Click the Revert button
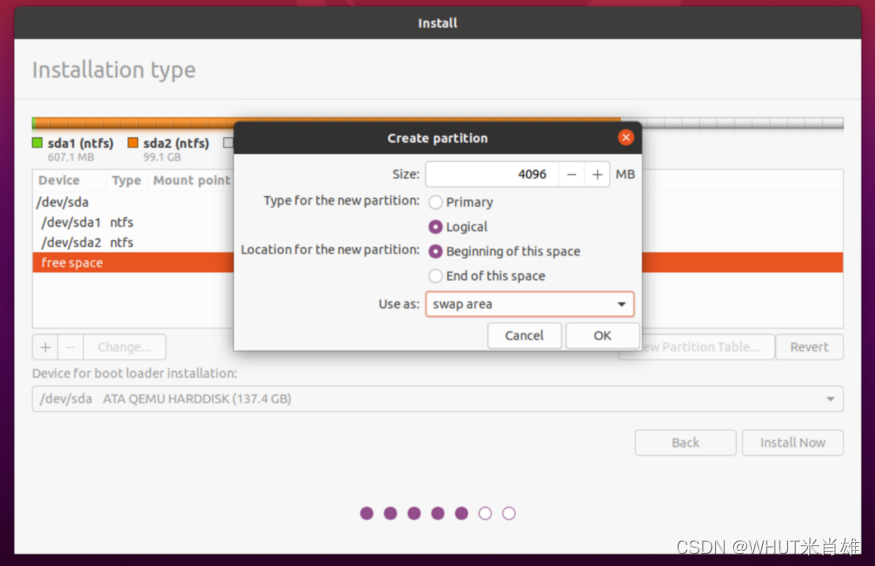Image resolution: width=875 pixels, height=566 pixels. click(x=809, y=347)
